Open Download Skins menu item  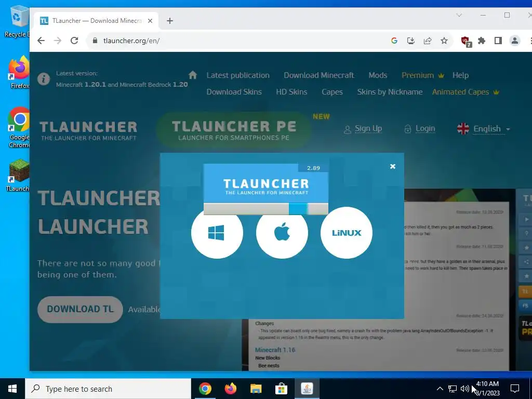234,92
